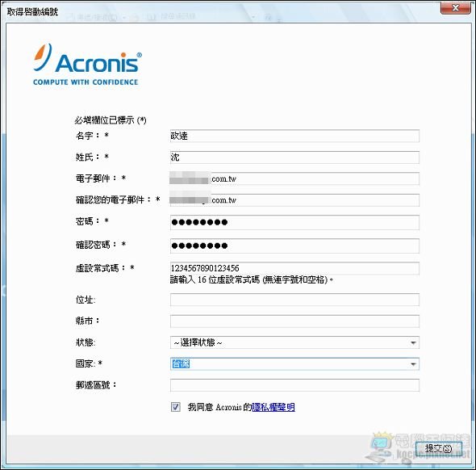Close the activation dialog window

point(455,7)
